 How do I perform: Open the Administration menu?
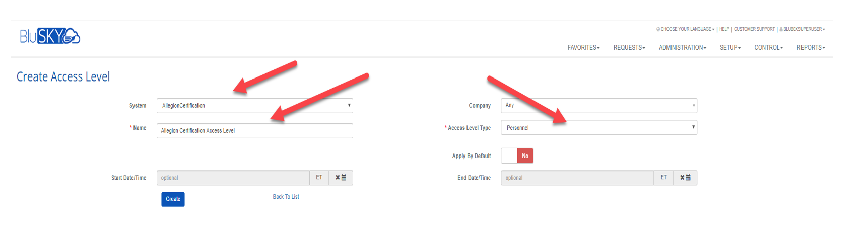[682, 48]
